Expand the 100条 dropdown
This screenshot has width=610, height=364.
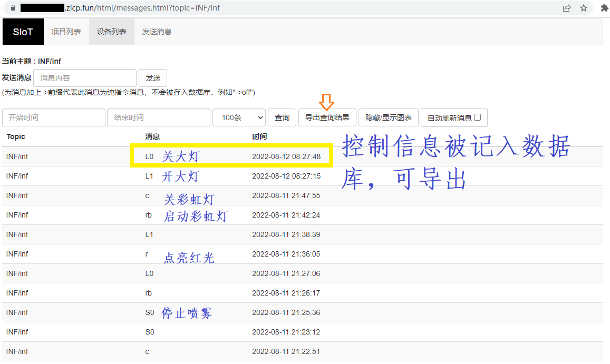[x=239, y=117]
